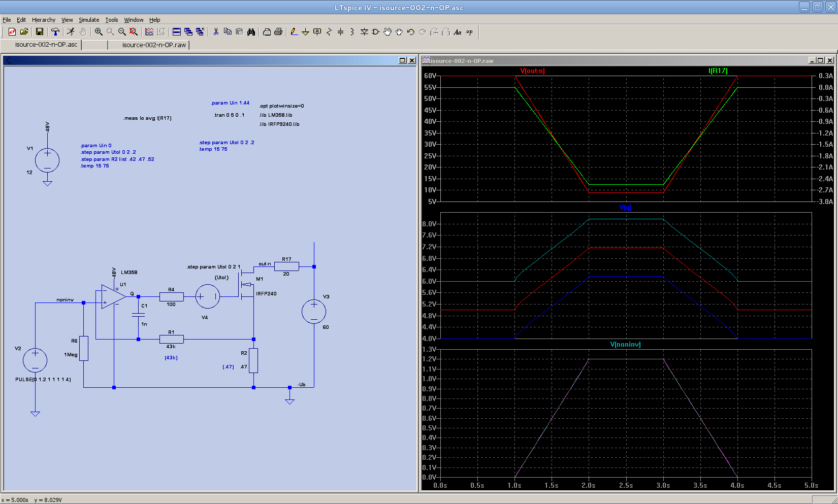The height and width of the screenshot is (504, 838).
Task: Open the Hierarchy menu
Action: click(44, 20)
